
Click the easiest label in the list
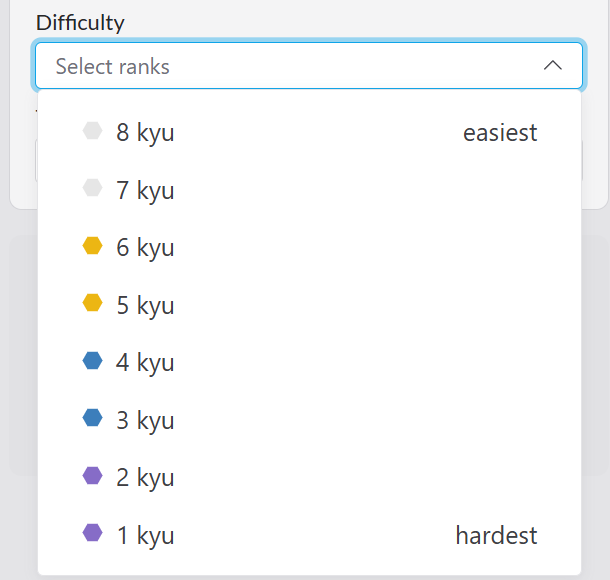[x=500, y=133]
